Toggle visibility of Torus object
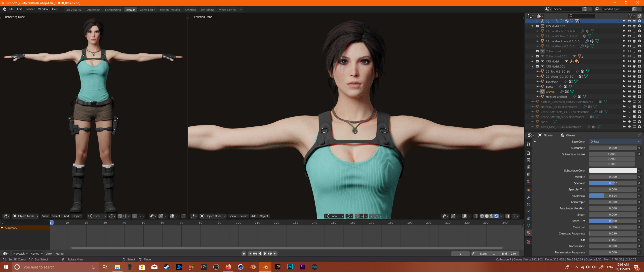Image resolution: width=644 pixels, height=272 pixels. click(x=629, y=122)
